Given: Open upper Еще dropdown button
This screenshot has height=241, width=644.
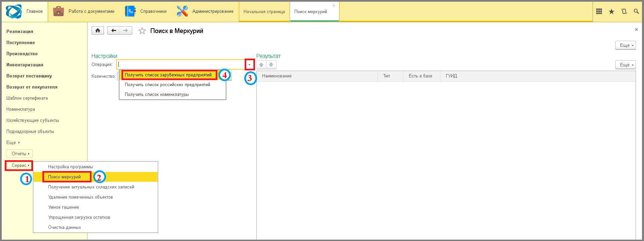Looking at the screenshot, I should [x=625, y=45].
